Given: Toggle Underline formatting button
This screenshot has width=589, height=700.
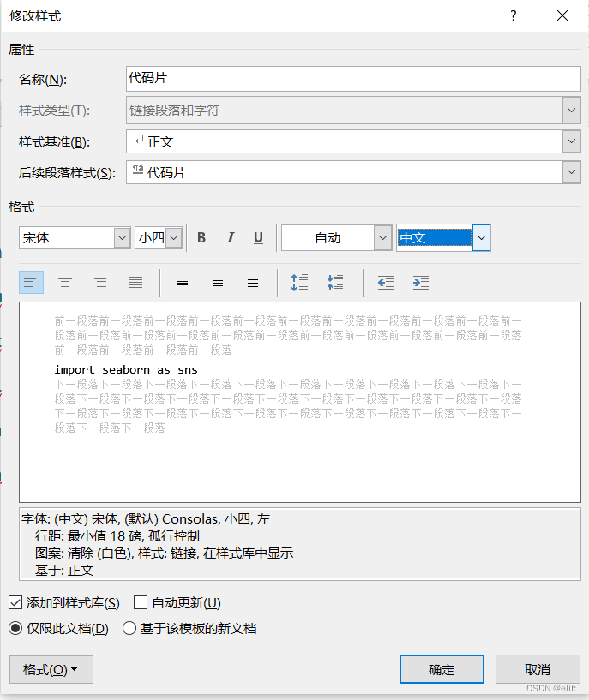Looking at the screenshot, I should [x=258, y=238].
